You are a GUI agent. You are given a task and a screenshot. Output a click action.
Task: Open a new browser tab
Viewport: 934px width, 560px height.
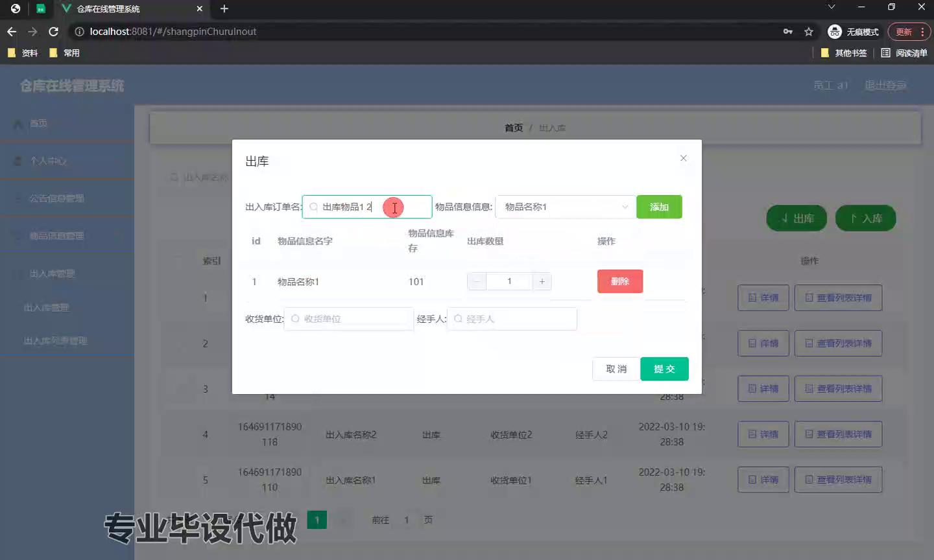[224, 8]
